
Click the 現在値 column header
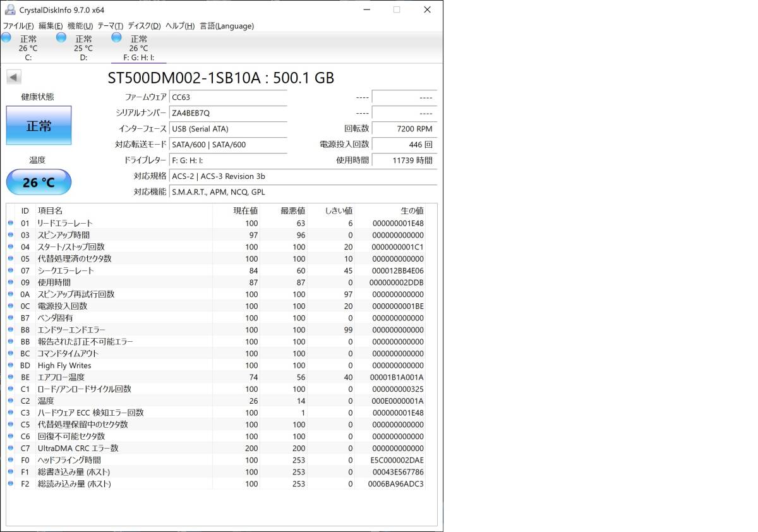pos(245,210)
